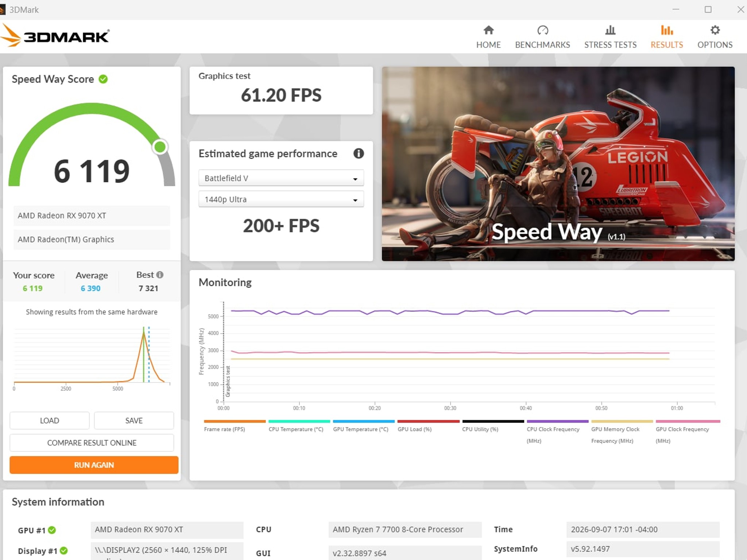This screenshot has height=560, width=747.
Task: Open the OPTIONS tab
Action: [715, 37]
